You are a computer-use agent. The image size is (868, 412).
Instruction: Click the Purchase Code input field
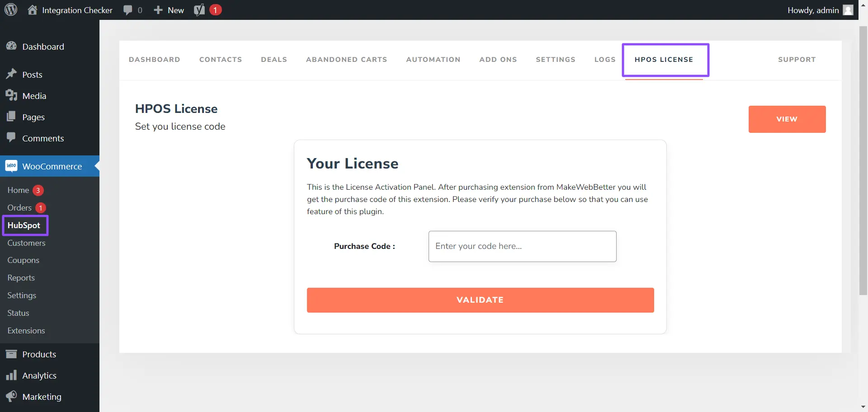point(522,246)
